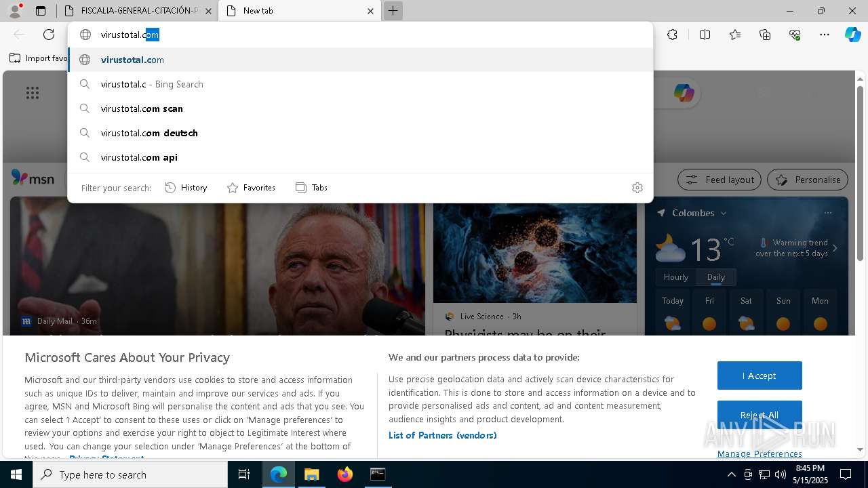This screenshot has width=868, height=488.
Task: Open Task View icon
Action: 244,474
